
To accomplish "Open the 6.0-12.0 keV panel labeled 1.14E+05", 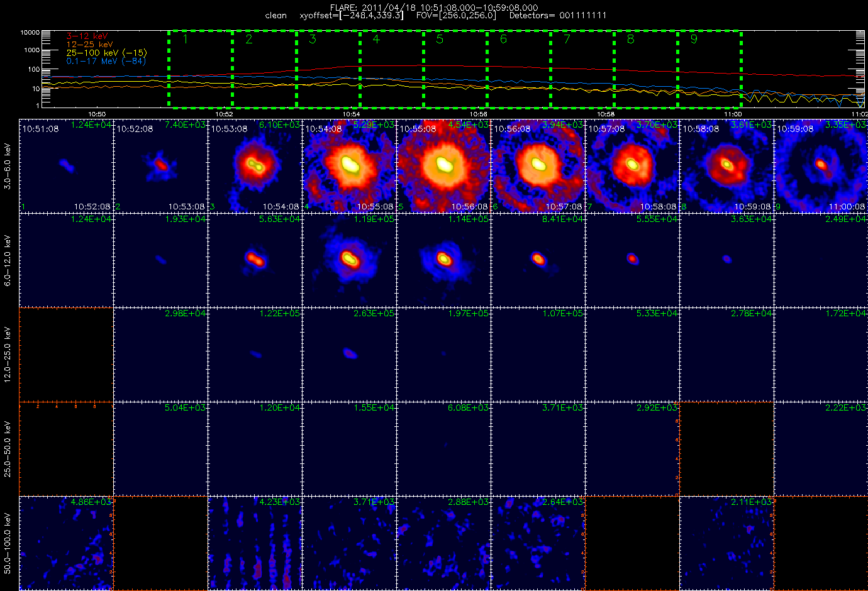I will [443, 260].
